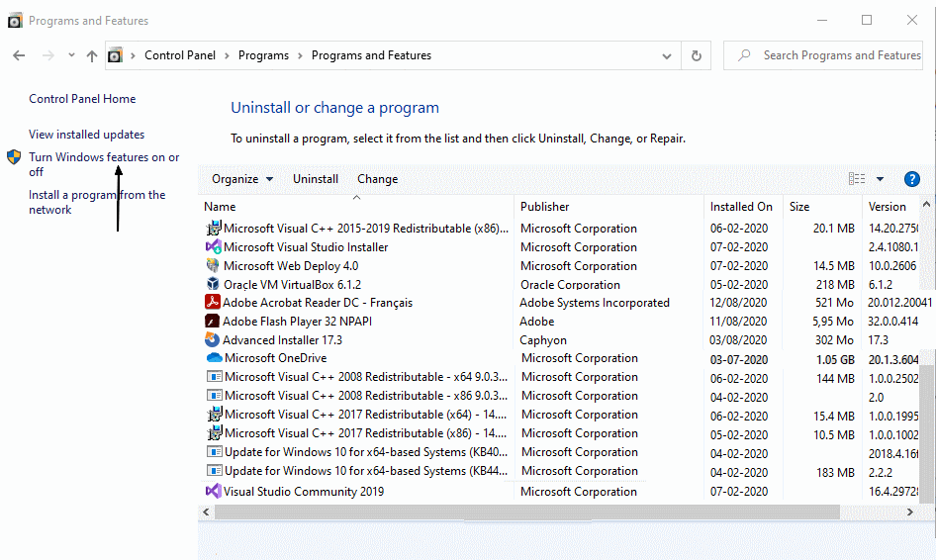Open Control Panel Home link
Screen dimensions: 936x560
click(82, 99)
